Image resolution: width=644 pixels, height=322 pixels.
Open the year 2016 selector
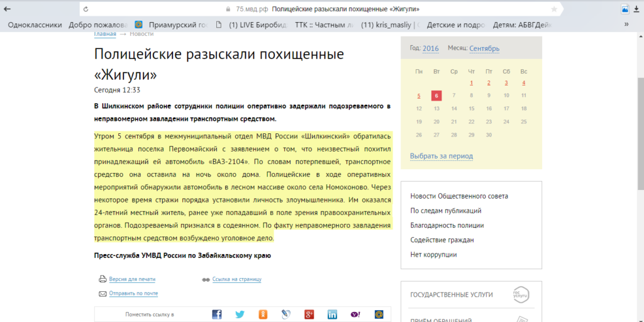(430, 48)
